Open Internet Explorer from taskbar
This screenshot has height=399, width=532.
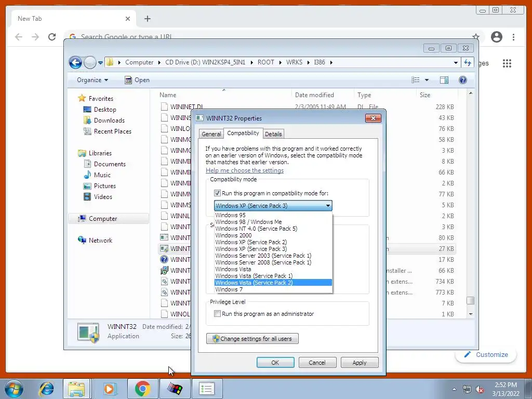[x=46, y=389]
